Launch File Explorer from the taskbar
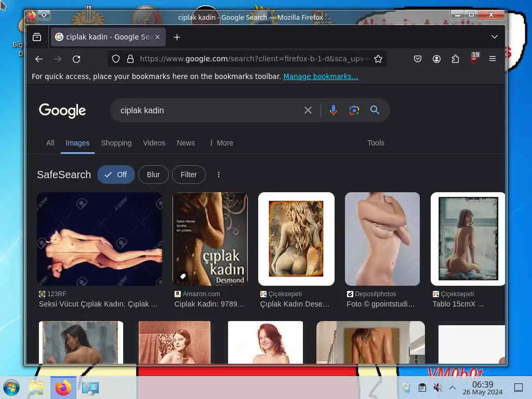 click(x=36, y=388)
